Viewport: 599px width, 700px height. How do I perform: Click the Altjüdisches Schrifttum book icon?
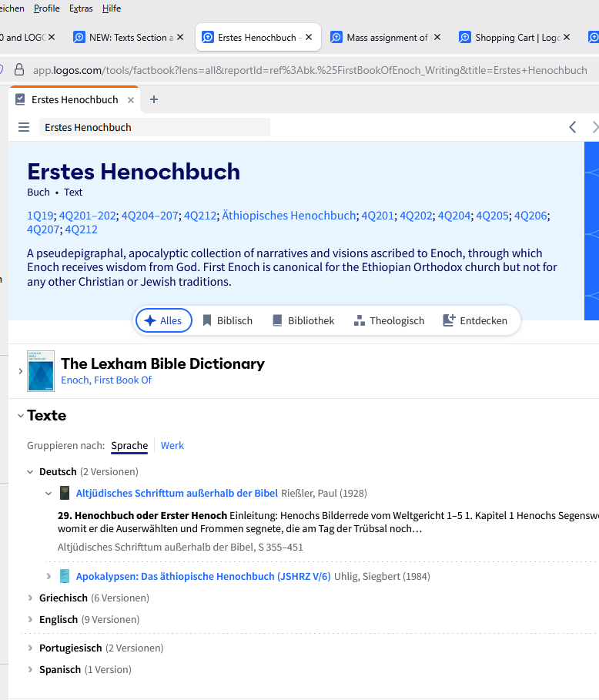[66, 493]
